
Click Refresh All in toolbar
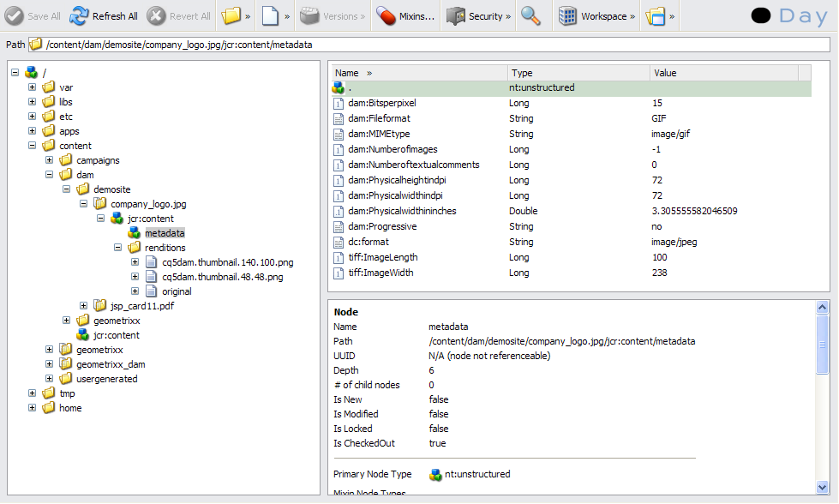click(x=104, y=16)
